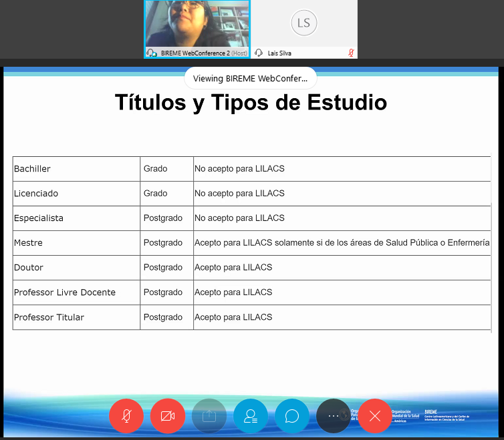Click Postgrado in the Professor Titular row
This screenshot has width=504, height=440.
[x=163, y=317]
